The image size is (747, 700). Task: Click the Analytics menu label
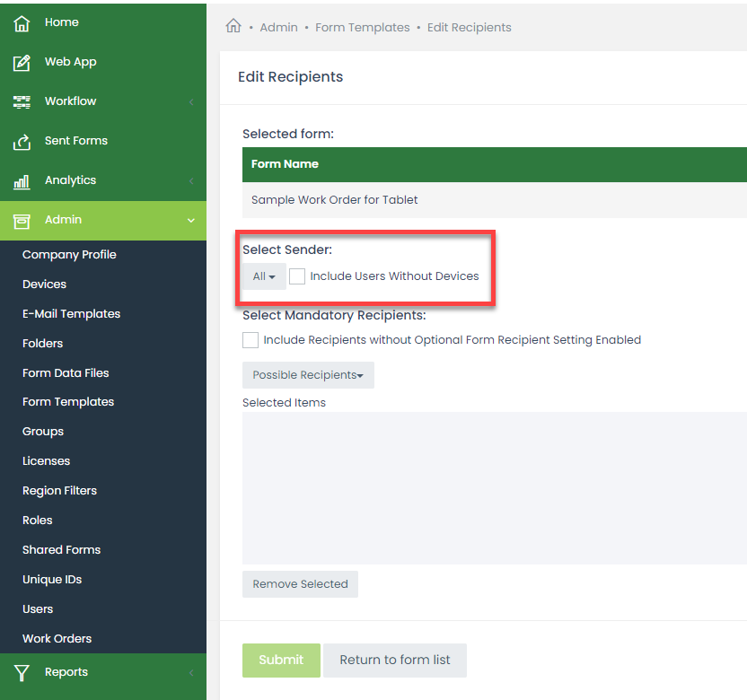(71, 180)
